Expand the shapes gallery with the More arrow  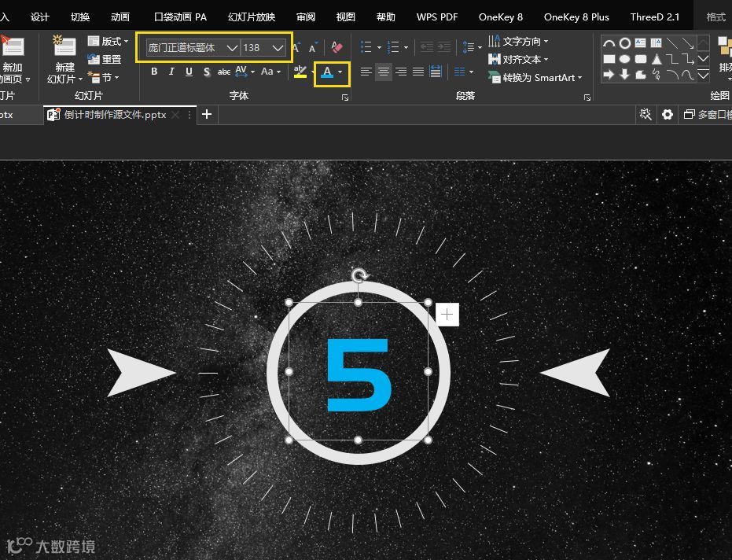click(703, 74)
